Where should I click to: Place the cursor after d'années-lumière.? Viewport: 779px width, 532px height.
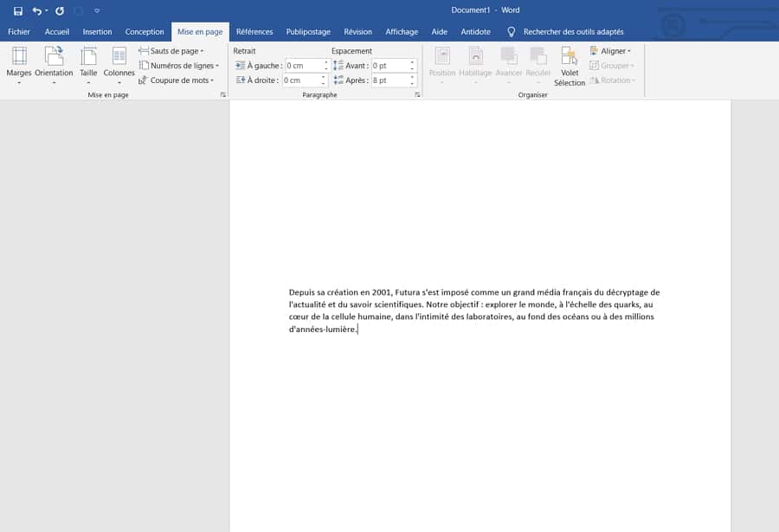click(x=357, y=329)
